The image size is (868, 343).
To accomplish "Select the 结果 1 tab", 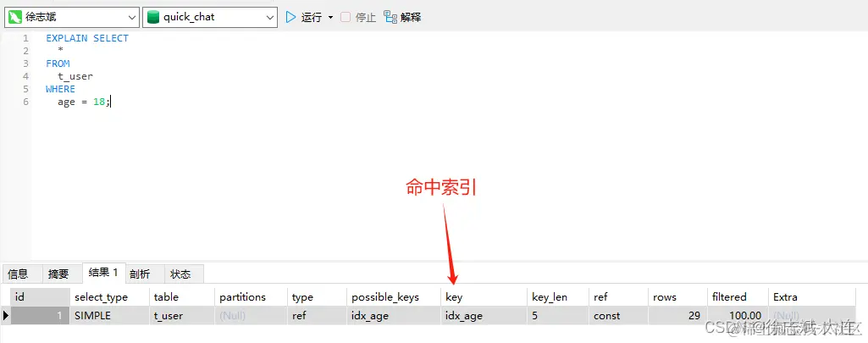I will [x=103, y=273].
